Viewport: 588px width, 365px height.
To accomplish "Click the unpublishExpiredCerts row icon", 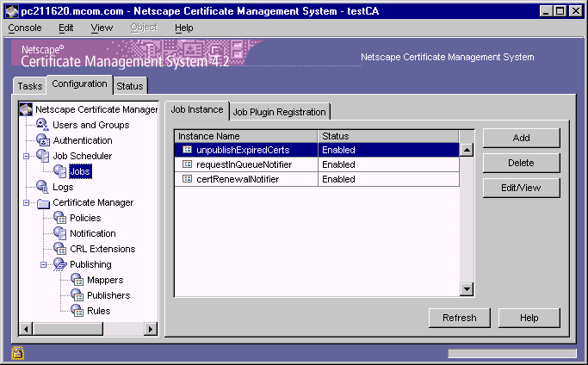I will (x=187, y=150).
